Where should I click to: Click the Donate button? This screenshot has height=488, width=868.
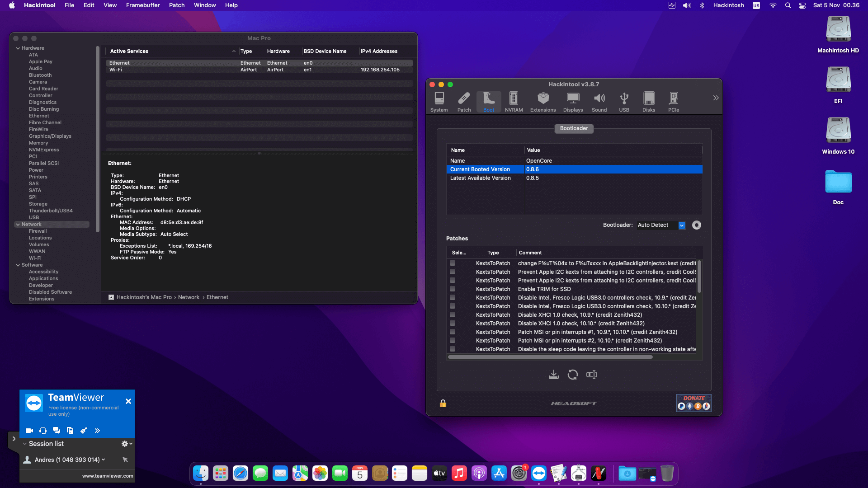click(693, 403)
